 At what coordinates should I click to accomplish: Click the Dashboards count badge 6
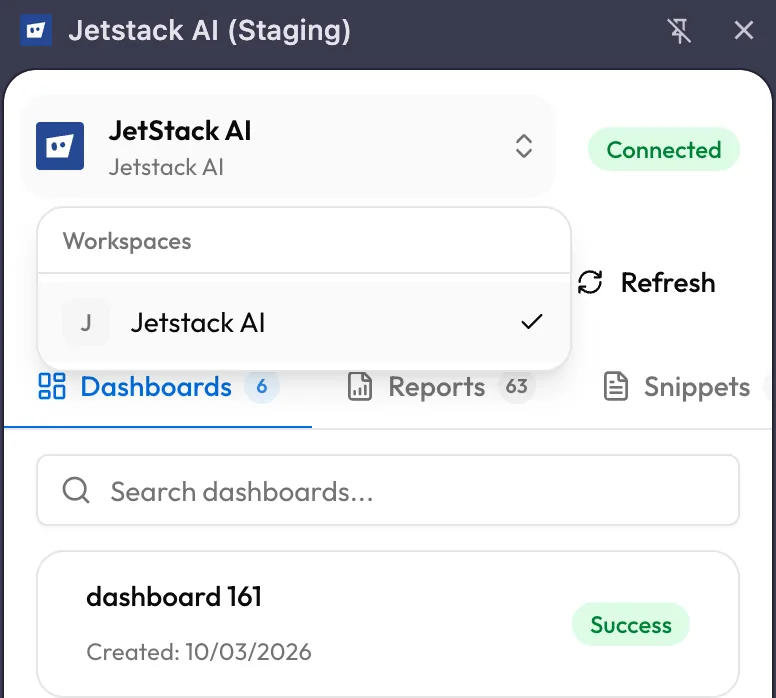pos(262,387)
